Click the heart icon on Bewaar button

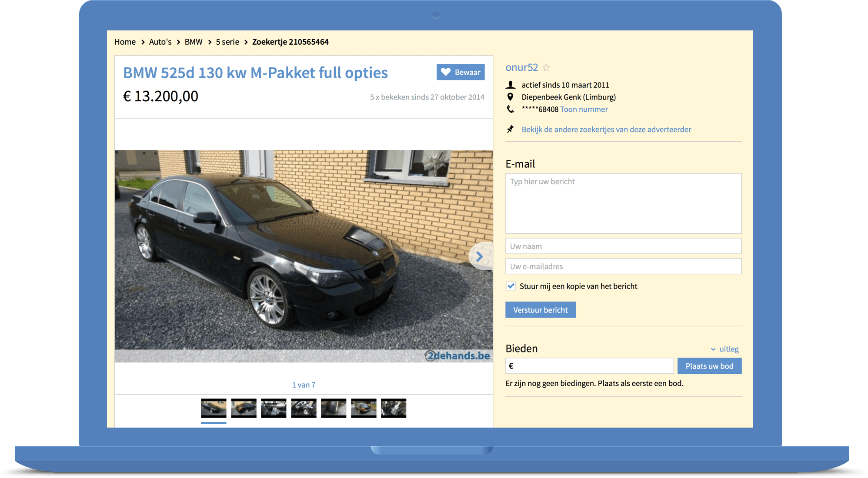[x=446, y=72]
